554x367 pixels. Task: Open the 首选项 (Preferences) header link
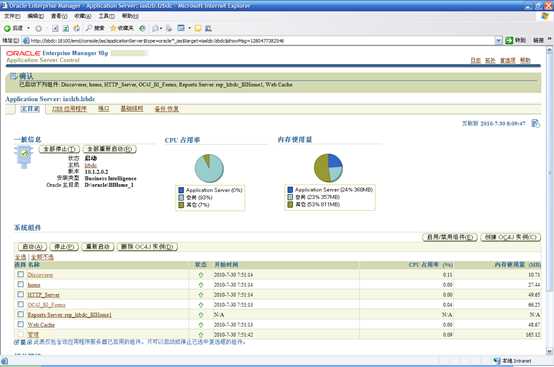tap(508, 60)
